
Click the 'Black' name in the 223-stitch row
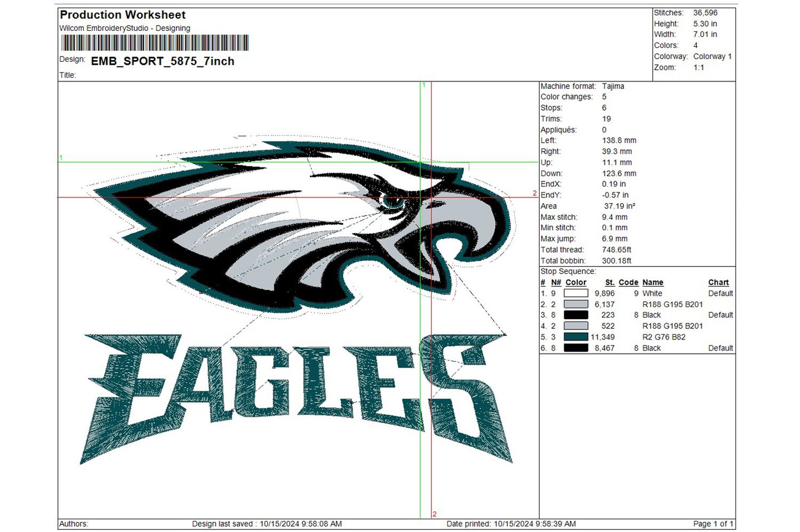652,315
